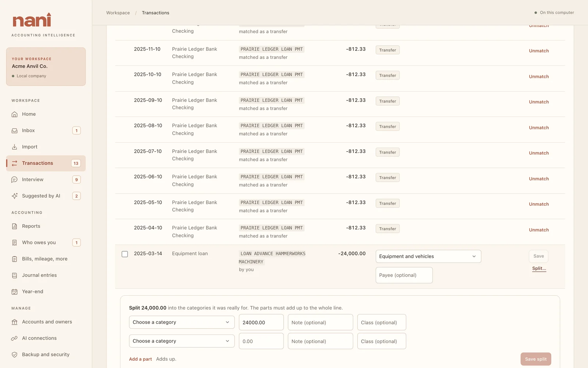Open Suggested by AI page

46,196
